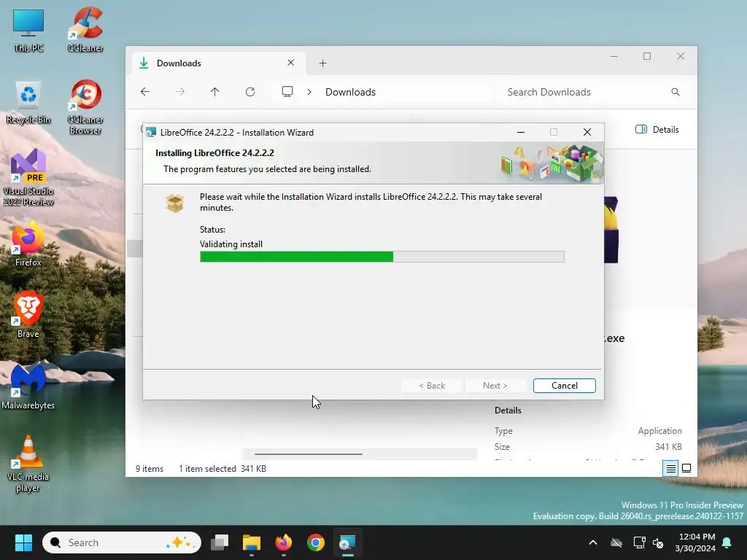Click the cloud sync tray icon
Screen dimensions: 747x560
click(616, 542)
